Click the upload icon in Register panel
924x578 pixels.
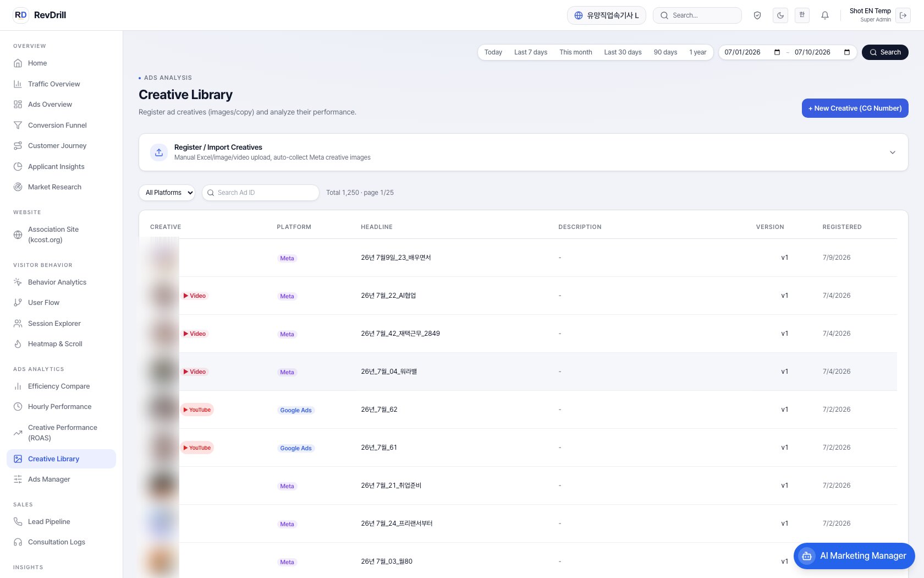[x=159, y=152]
